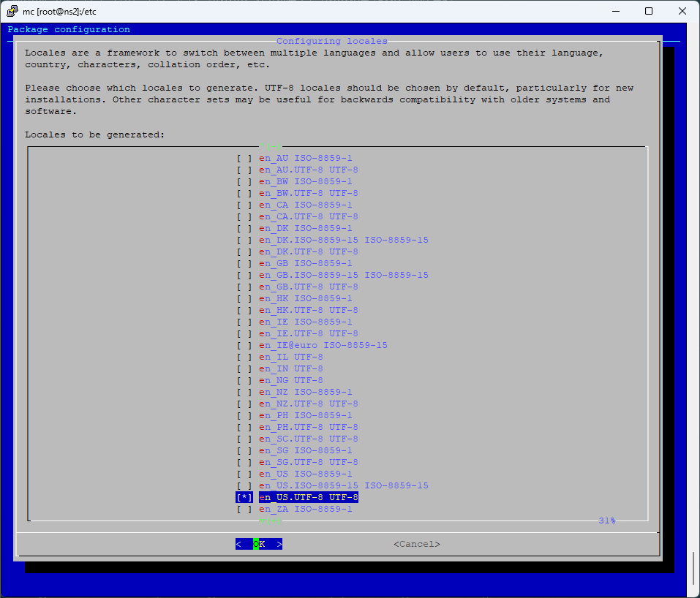
Task: Enable the en_AU ISO-8859-1 locale checkbox
Action: pyautogui.click(x=244, y=157)
